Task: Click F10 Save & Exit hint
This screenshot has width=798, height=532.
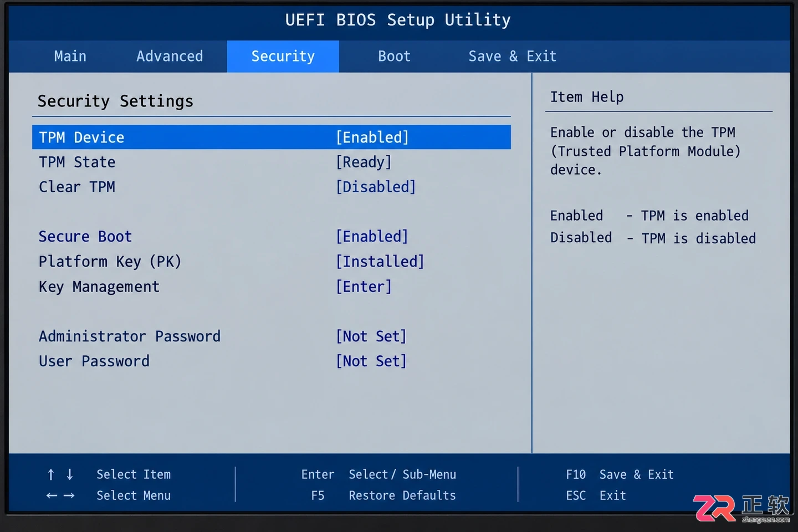Action: click(620, 474)
